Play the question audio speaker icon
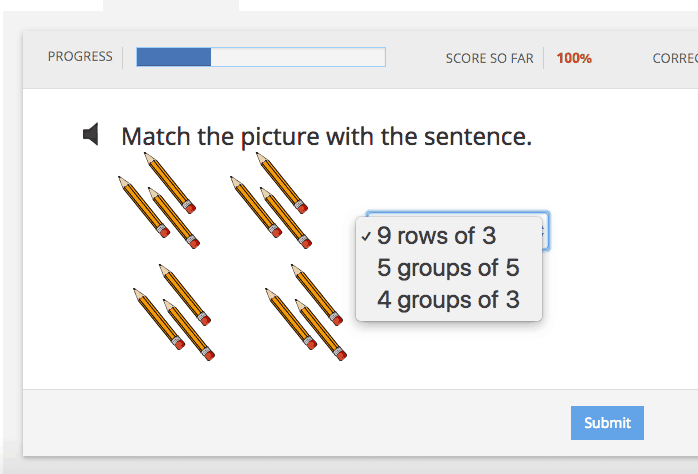Image resolution: width=698 pixels, height=474 pixels. pos(91,135)
